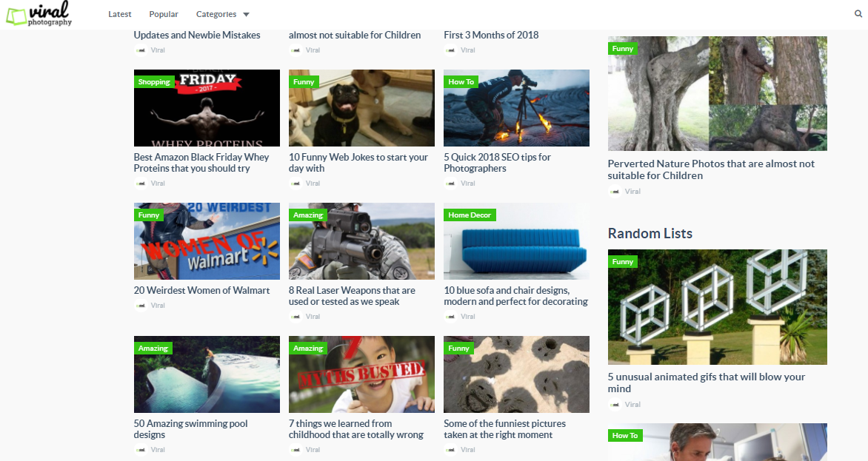Click the How To tag on photographer image
Viewport: 868px width, 461px height.
(x=461, y=82)
